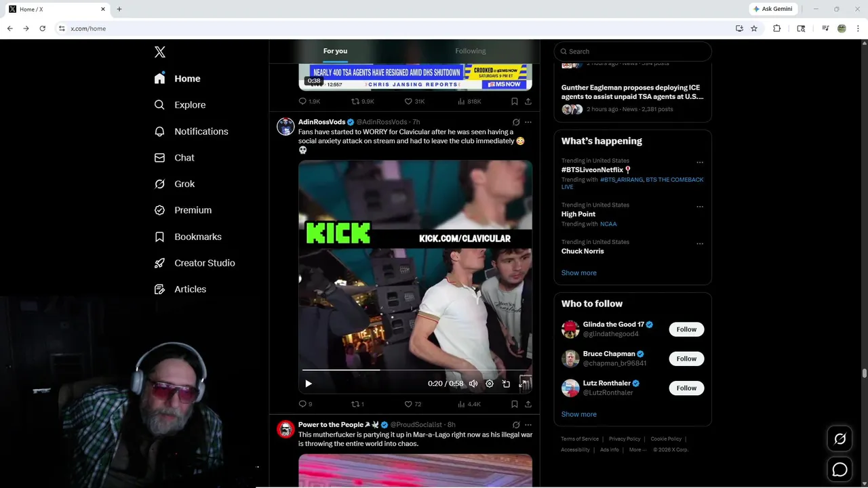
Task: Open more options for Chuck Norris trend
Action: pyautogui.click(x=700, y=244)
